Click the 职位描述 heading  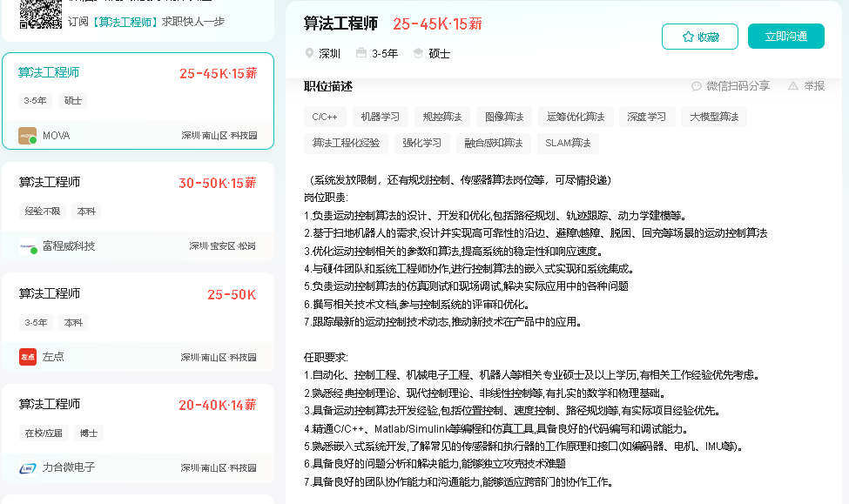pyautogui.click(x=328, y=86)
